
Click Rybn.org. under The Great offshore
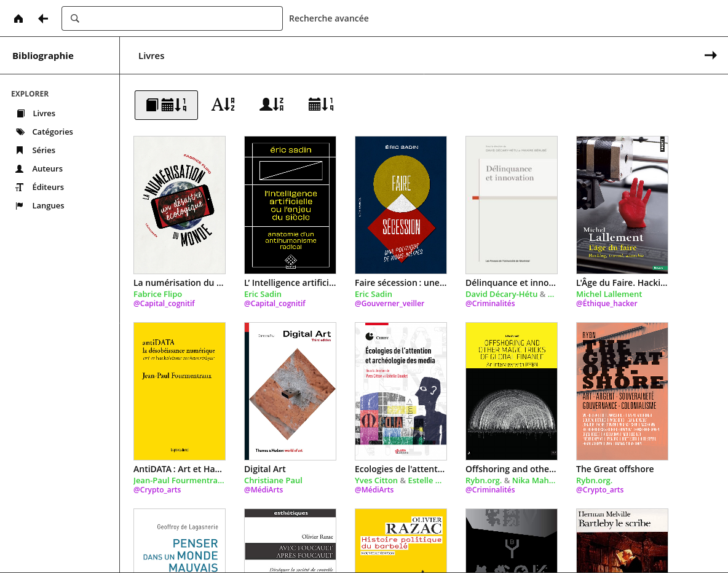pyautogui.click(x=595, y=480)
